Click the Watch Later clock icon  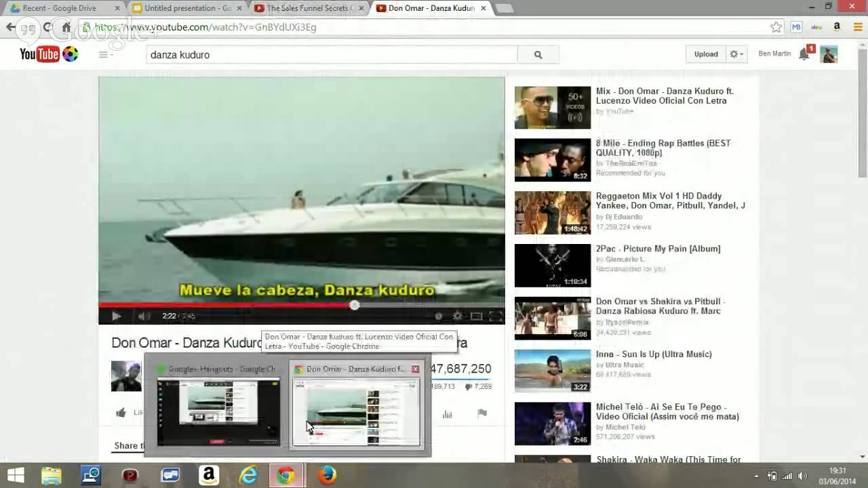[439, 316]
